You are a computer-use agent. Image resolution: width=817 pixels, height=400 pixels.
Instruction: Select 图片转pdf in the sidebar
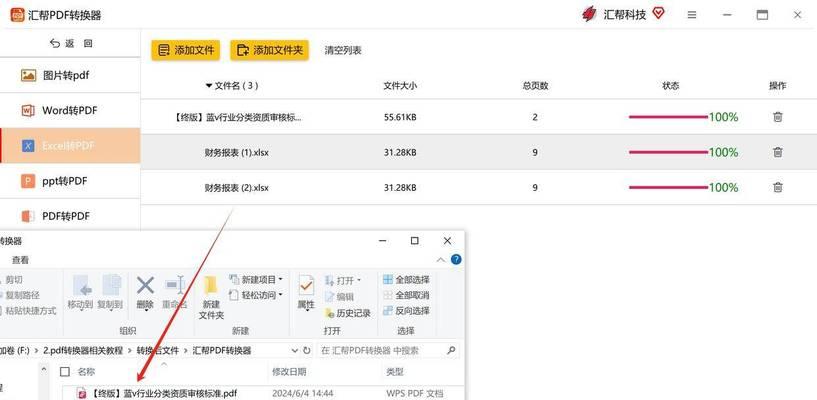pyautogui.click(x=70, y=76)
